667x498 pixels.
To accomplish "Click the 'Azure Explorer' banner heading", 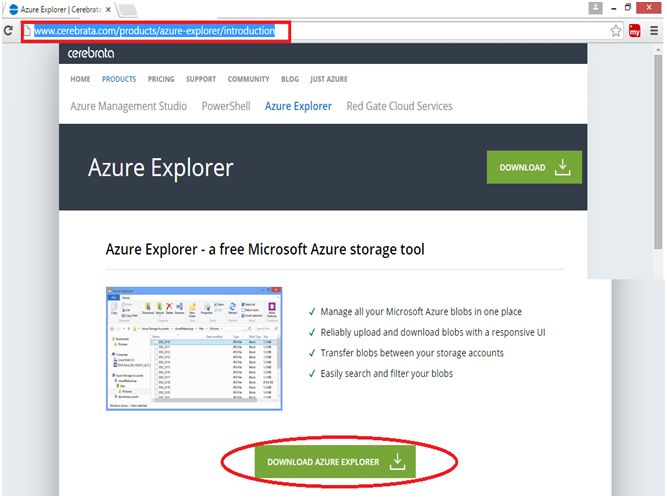I will pos(161,168).
